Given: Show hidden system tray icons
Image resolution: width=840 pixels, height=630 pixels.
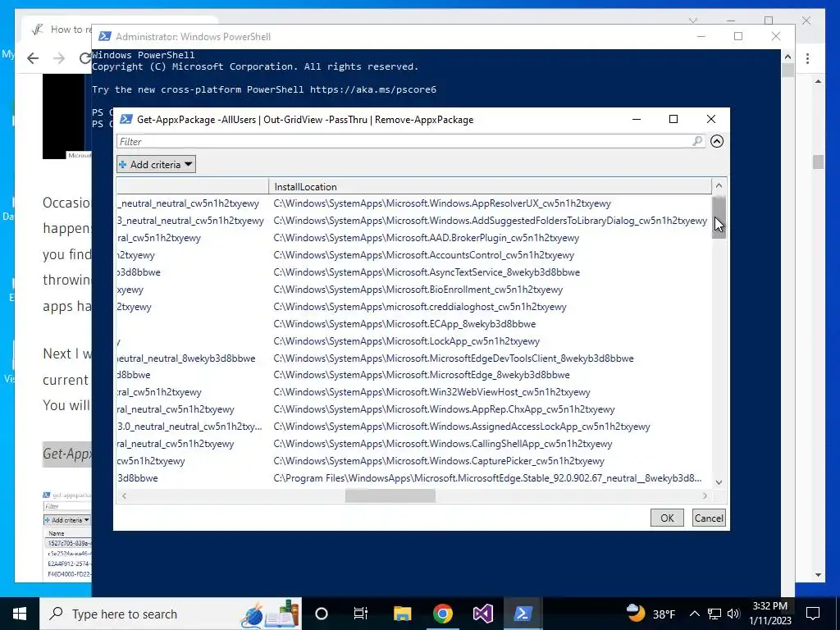Looking at the screenshot, I should 694,614.
